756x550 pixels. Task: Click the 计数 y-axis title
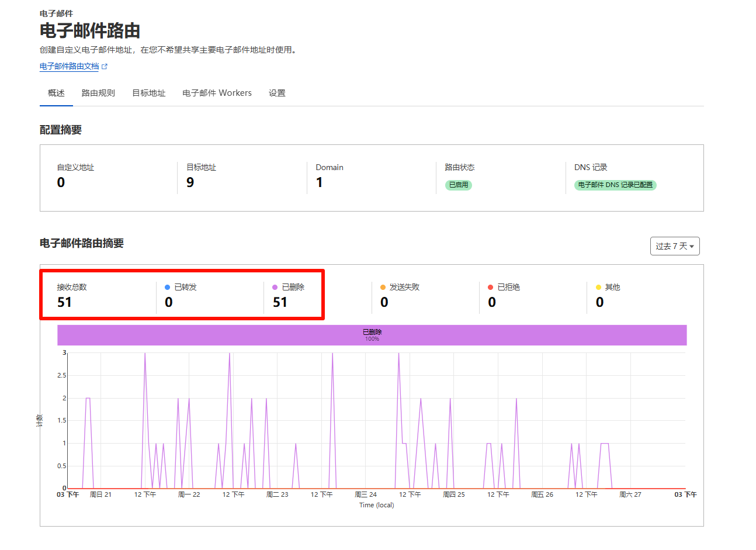pos(40,421)
